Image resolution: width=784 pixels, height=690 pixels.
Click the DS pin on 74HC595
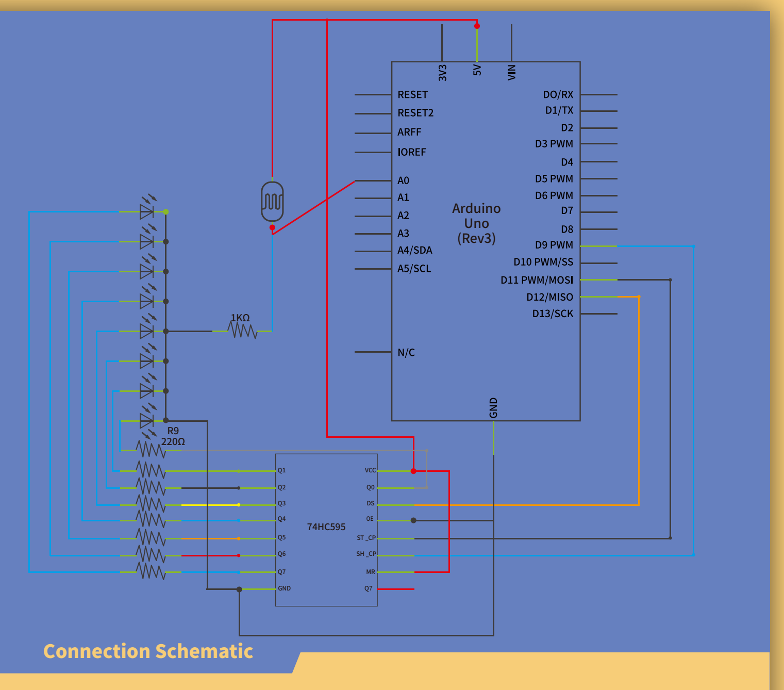click(x=371, y=503)
